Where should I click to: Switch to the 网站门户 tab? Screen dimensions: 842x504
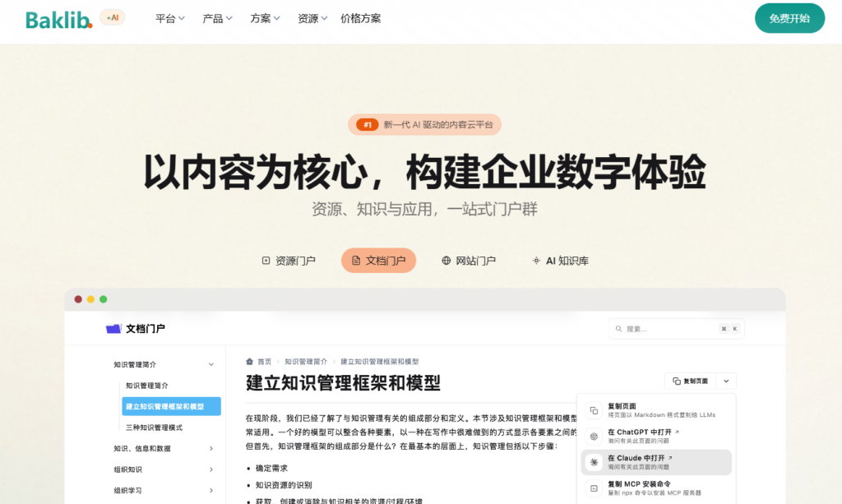pos(469,261)
